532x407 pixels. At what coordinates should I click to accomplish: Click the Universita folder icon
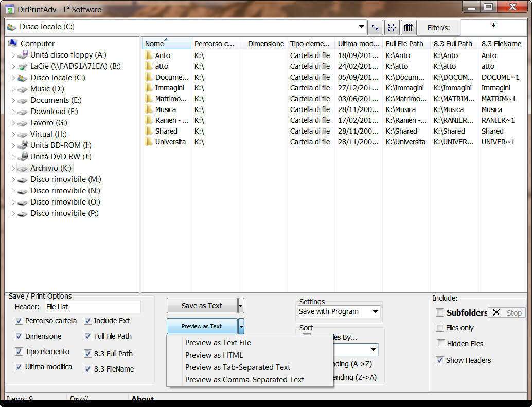[148, 142]
